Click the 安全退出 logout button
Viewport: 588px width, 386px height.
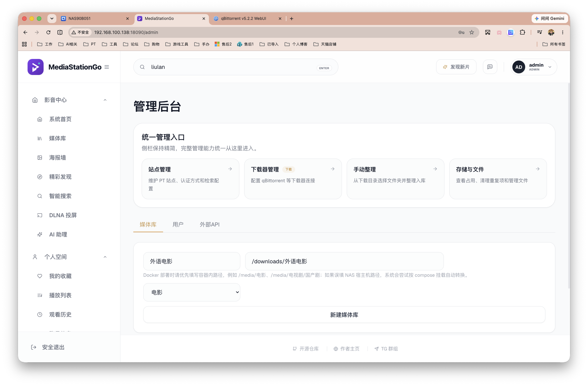[48, 347]
